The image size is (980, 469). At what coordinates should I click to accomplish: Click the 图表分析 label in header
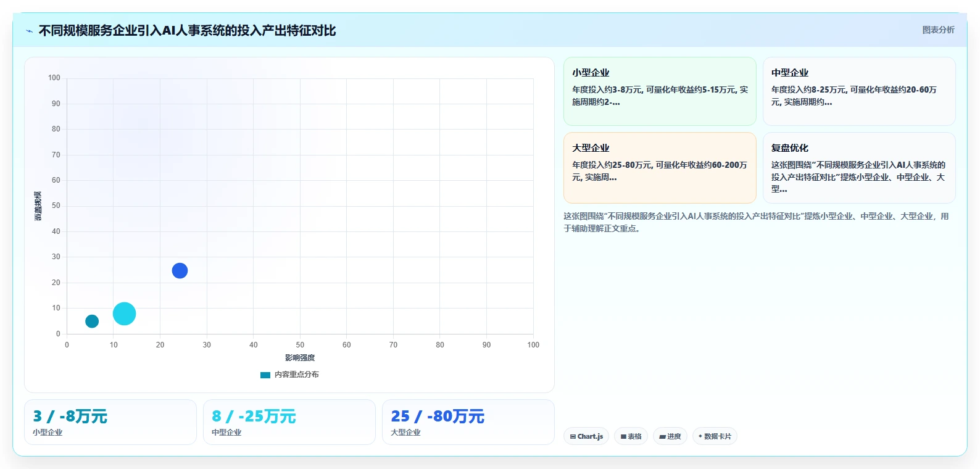938,30
